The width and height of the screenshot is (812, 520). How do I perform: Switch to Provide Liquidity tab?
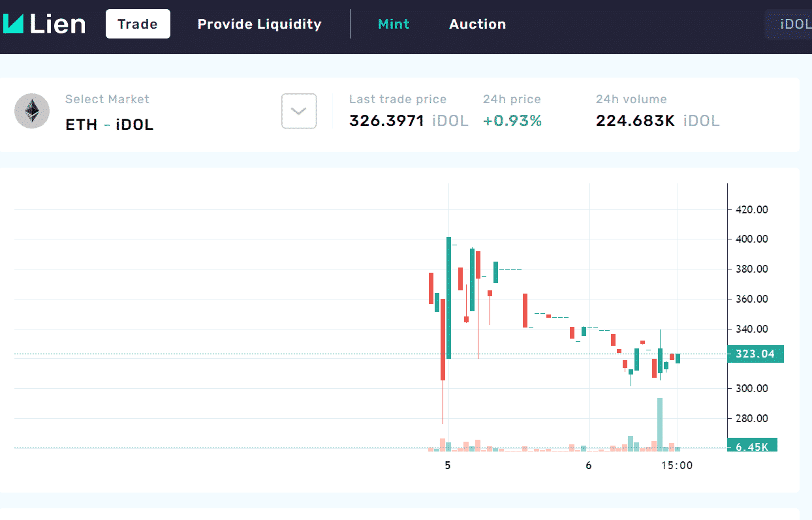(259, 24)
